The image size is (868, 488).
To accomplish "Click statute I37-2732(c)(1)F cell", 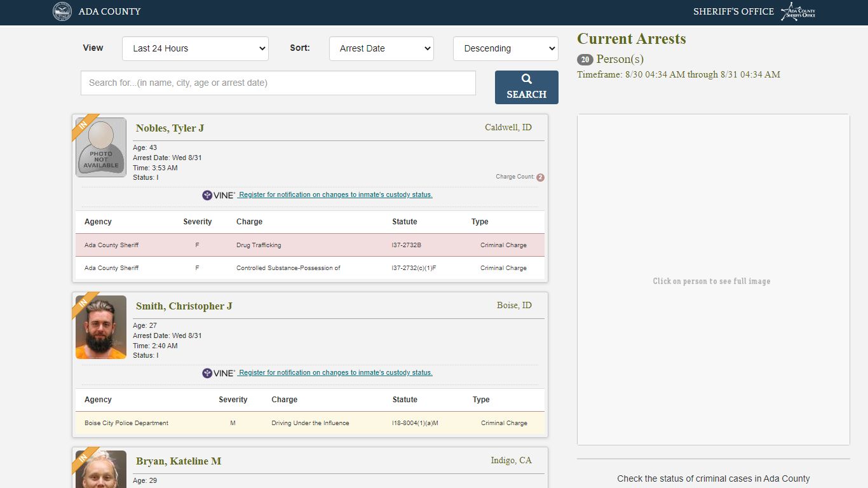I will (x=414, y=268).
